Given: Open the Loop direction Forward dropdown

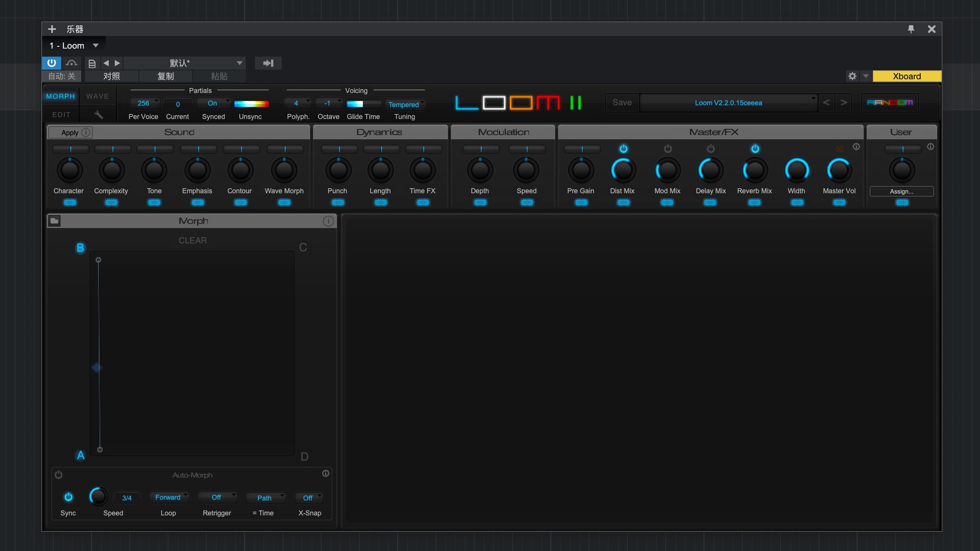Looking at the screenshot, I should (x=169, y=497).
